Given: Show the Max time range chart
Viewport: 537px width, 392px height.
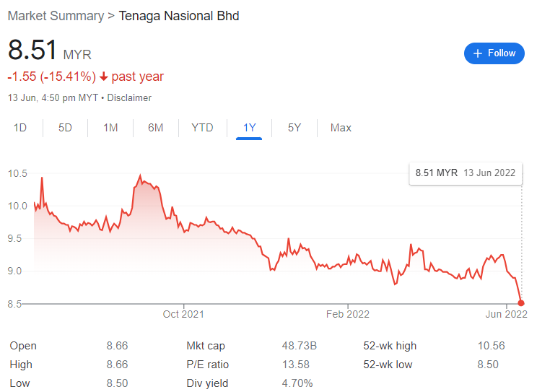Looking at the screenshot, I should [341, 128].
